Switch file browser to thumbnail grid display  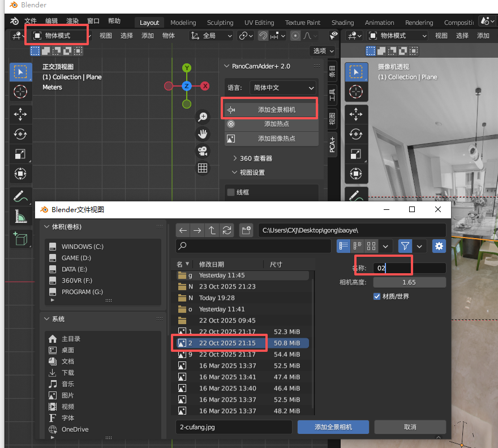coord(371,246)
